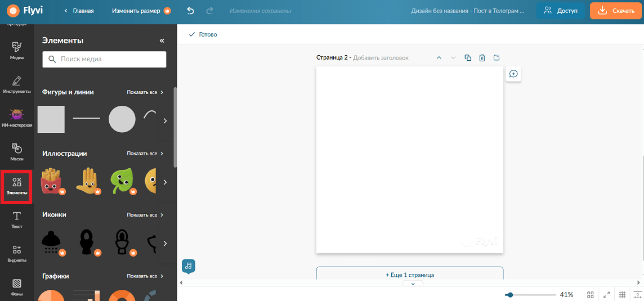Collapse the Элементы panel with double chevron
644x301 pixels.
point(162,41)
